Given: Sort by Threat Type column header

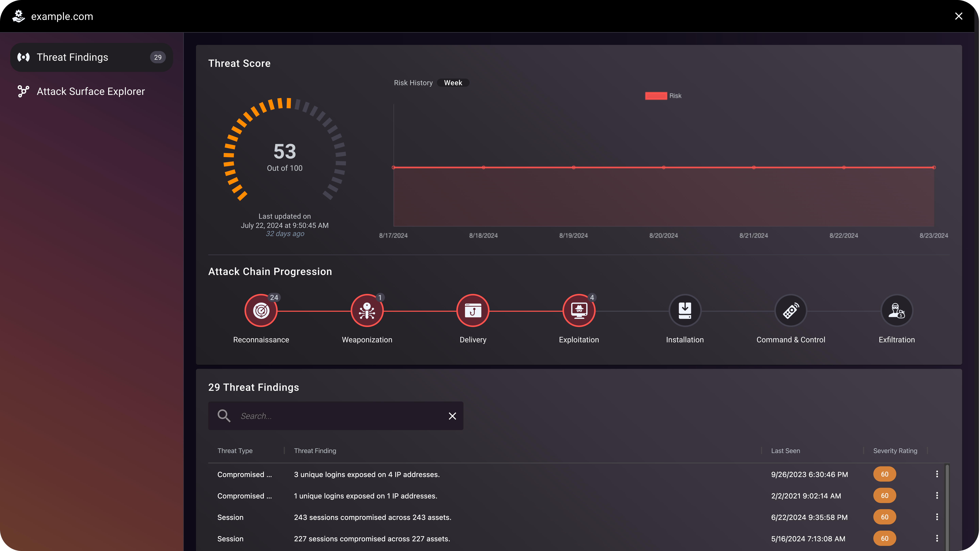Looking at the screenshot, I should pyautogui.click(x=235, y=451).
